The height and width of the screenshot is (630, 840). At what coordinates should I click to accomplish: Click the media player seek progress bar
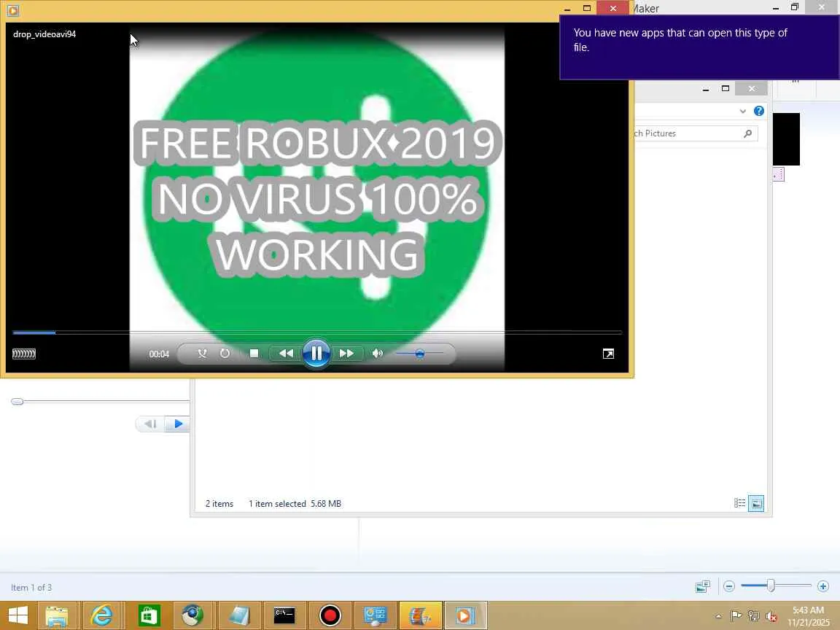tap(316, 332)
